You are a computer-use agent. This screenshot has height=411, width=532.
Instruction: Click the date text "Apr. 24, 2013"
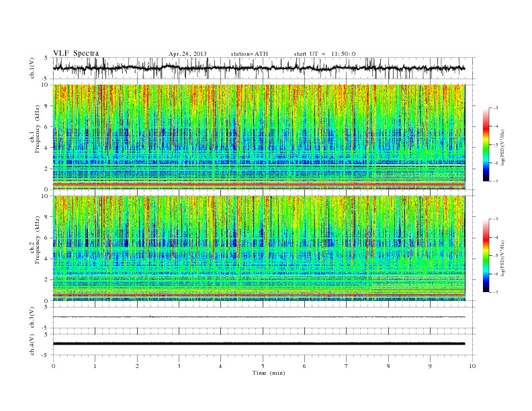pyautogui.click(x=187, y=54)
